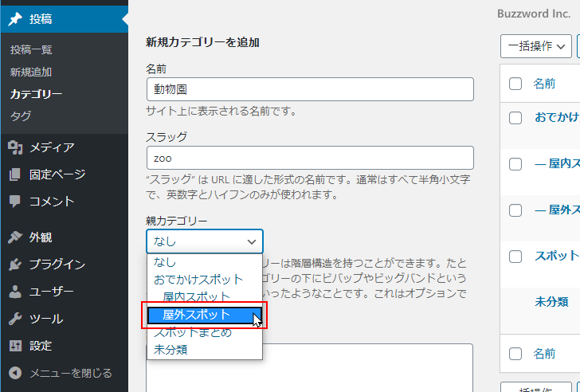
Task: Click the コメント speech bubble icon
Action: point(15,202)
